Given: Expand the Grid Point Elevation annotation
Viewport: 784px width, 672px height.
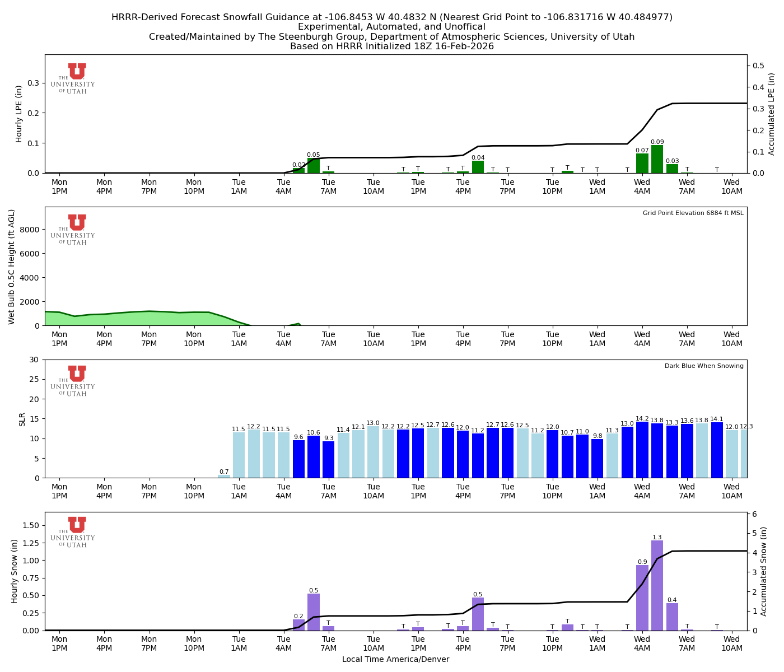Looking at the screenshot, I should click(x=693, y=213).
